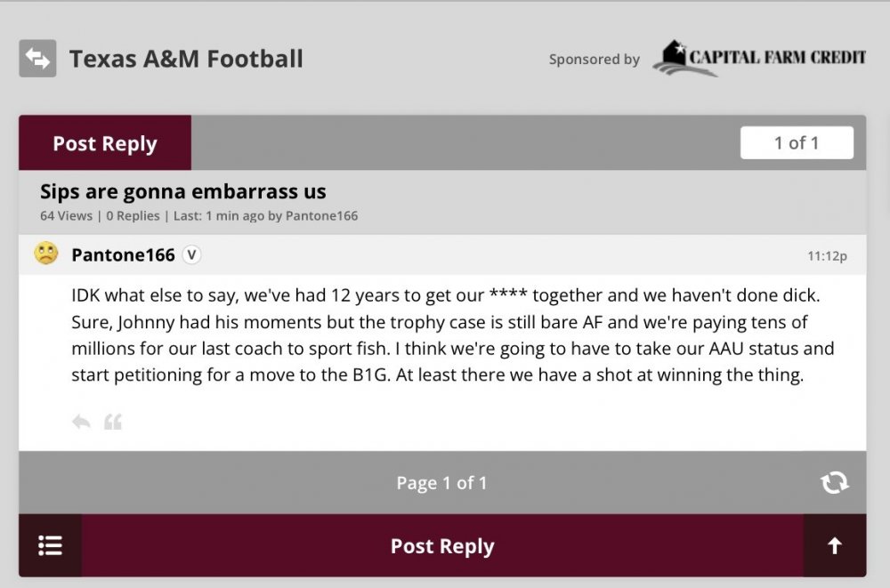Click the sad face emoji avatar
This screenshot has height=588, width=890.
tap(46, 254)
